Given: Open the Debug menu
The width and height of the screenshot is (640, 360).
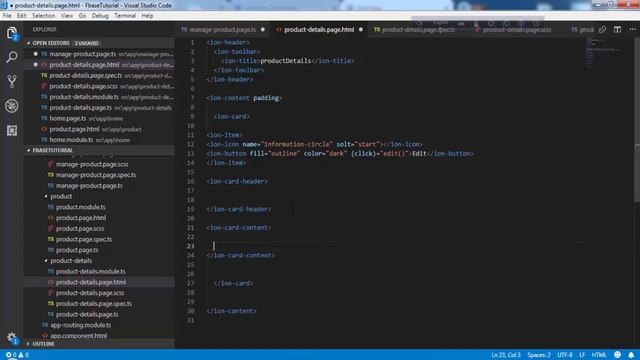Looking at the screenshot, I should click(100, 16).
